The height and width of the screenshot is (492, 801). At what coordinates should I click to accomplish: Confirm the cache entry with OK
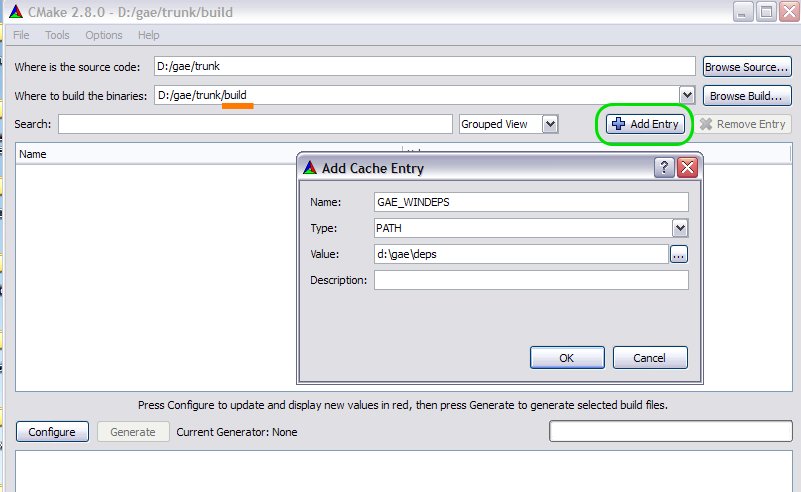pos(567,358)
